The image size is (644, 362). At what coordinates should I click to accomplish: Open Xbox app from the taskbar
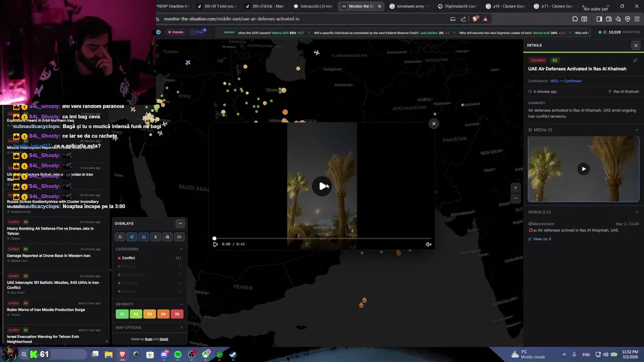[205, 354]
